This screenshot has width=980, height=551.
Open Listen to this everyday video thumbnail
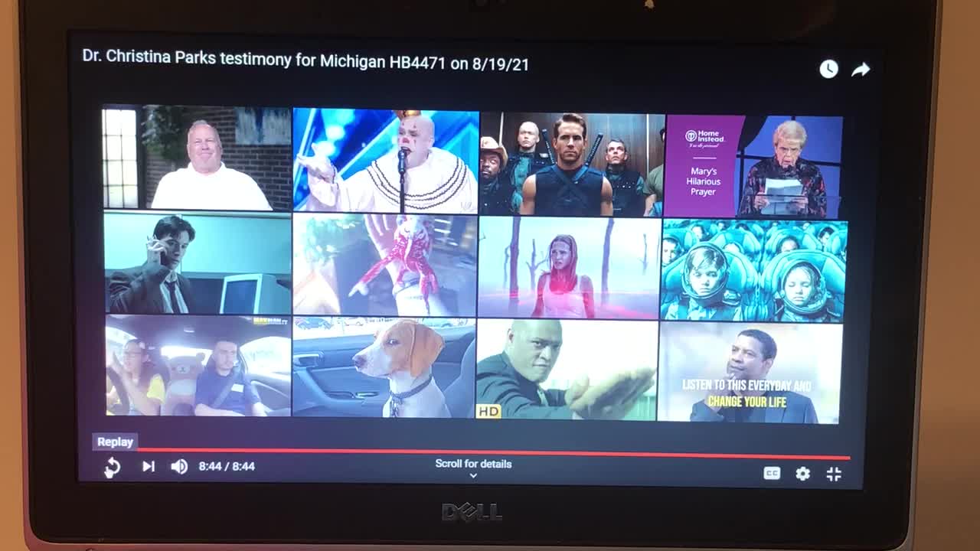(749, 372)
